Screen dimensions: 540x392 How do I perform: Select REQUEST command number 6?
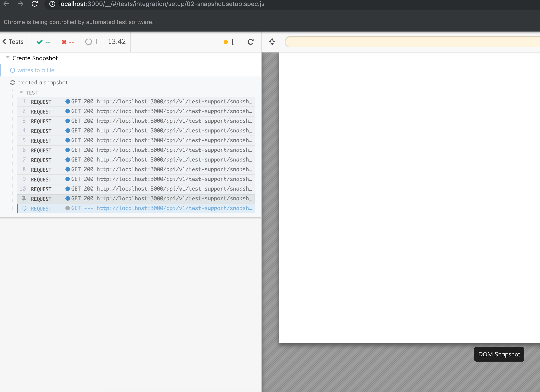point(136,150)
